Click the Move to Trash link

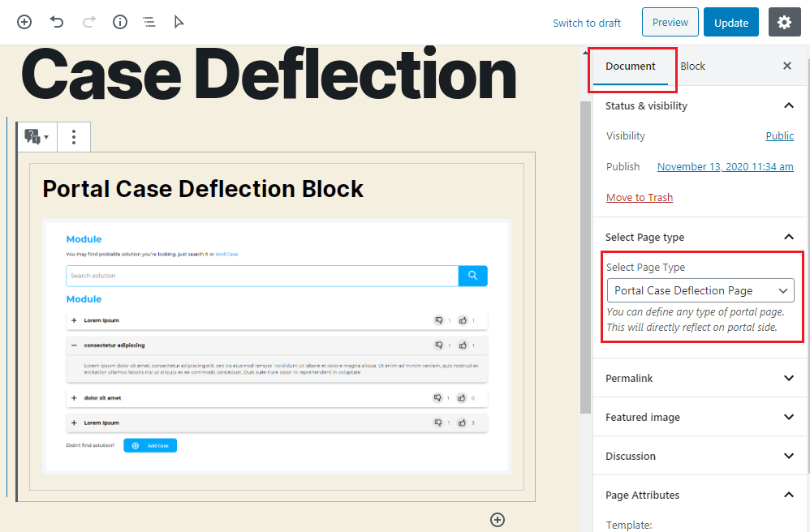640,197
